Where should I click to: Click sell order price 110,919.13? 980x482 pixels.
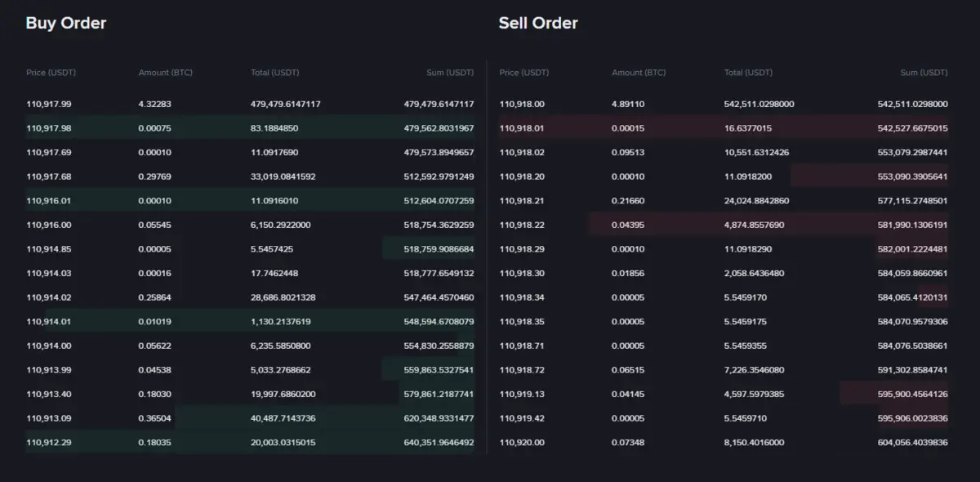(x=522, y=394)
